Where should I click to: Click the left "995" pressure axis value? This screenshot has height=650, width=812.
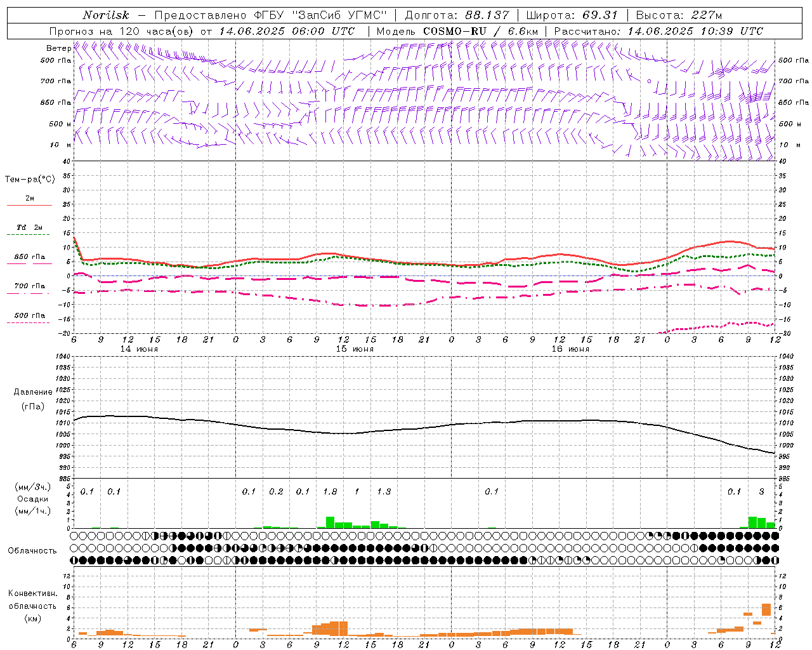pos(63,457)
